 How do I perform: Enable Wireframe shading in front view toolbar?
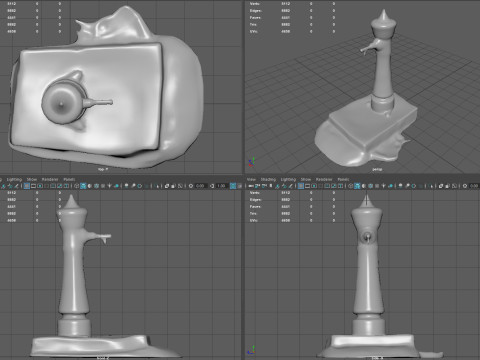(350, 186)
